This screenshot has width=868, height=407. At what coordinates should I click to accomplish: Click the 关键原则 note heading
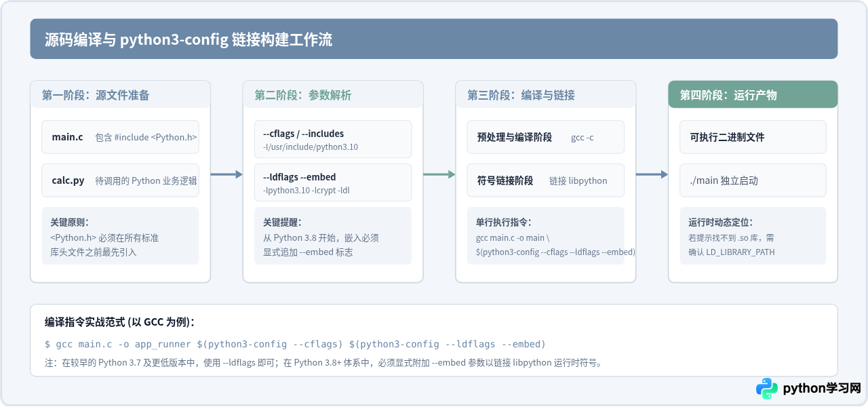pos(69,222)
